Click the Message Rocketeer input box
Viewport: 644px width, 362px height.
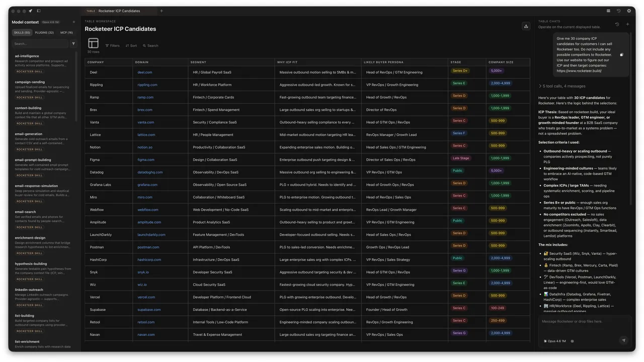point(585,322)
